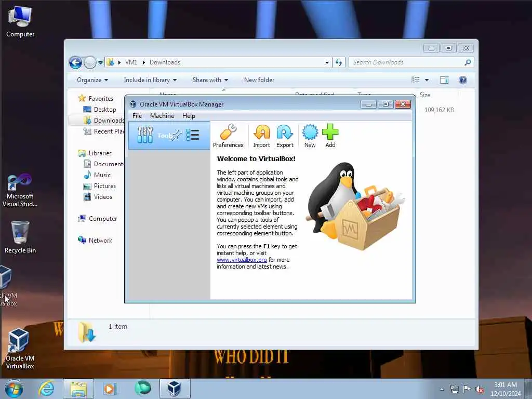Go back in the Explorer window
The height and width of the screenshot is (399, 532).
[75, 62]
